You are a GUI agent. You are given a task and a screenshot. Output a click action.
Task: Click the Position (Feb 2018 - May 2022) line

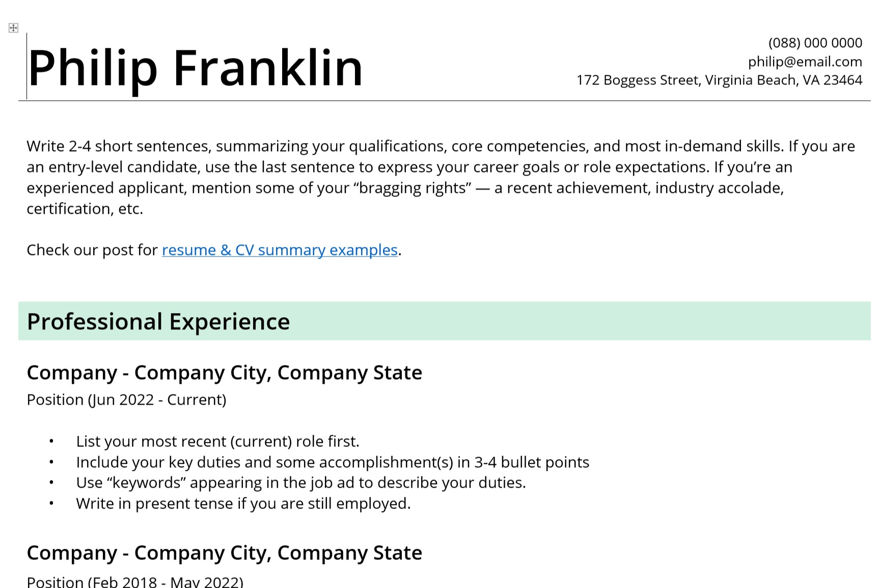pos(135,581)
